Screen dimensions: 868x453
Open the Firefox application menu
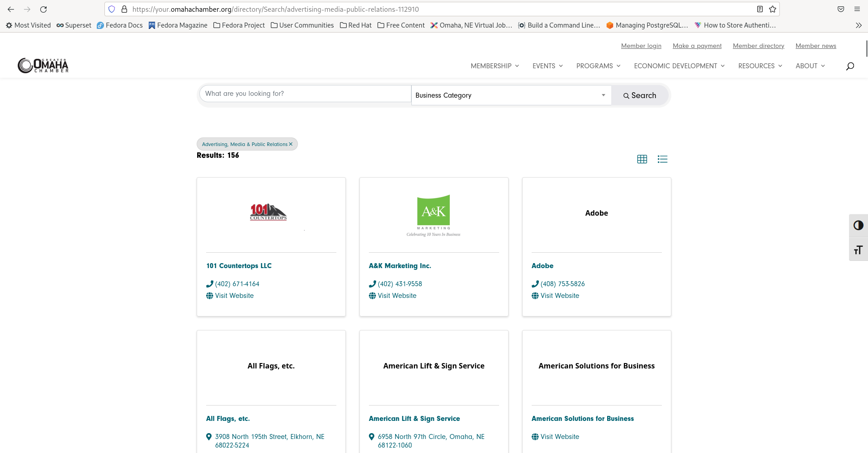click(858, 9)
